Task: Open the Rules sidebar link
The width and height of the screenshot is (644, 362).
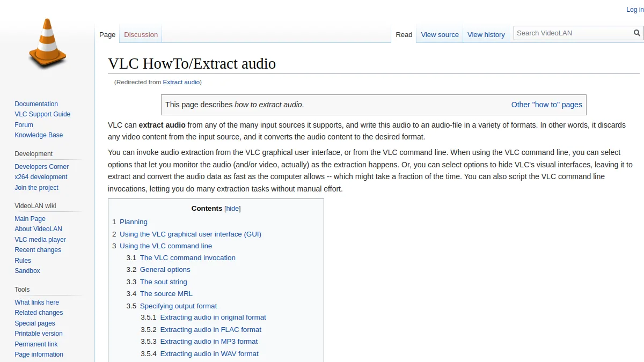Action: (23, 261)
